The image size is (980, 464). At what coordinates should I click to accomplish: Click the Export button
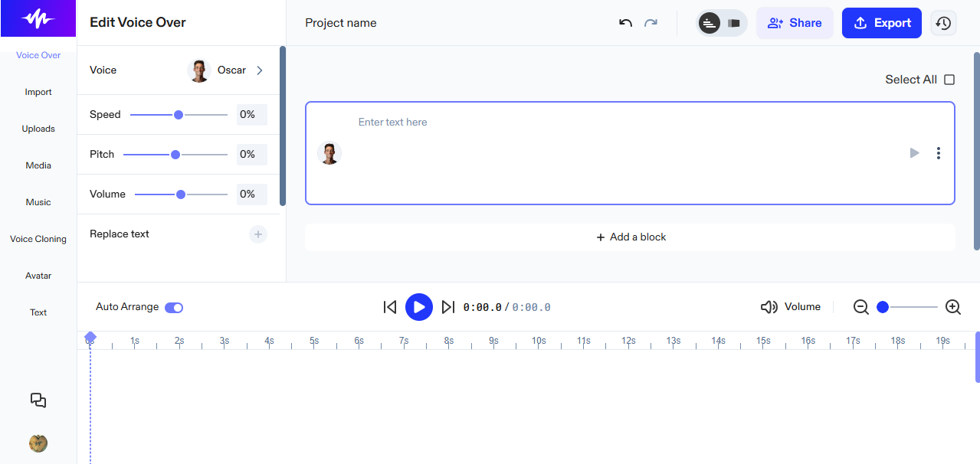tap(881, 23)
